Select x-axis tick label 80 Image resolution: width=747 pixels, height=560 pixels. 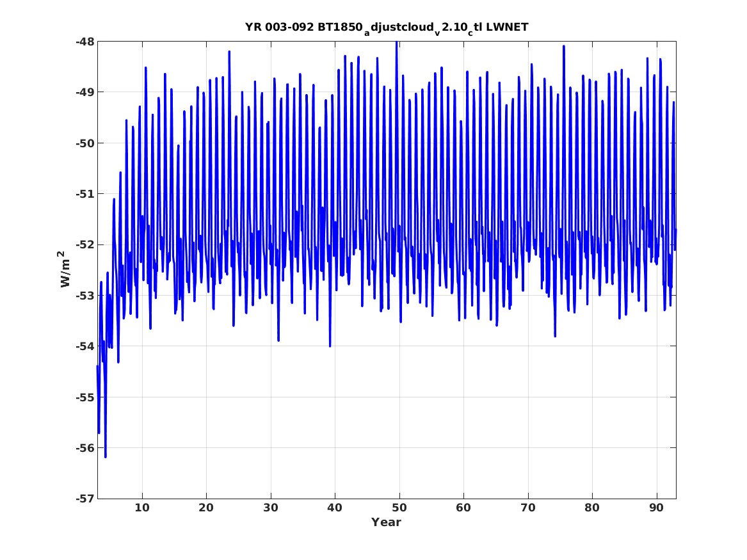pyautogui.click(x=592, y=508)
